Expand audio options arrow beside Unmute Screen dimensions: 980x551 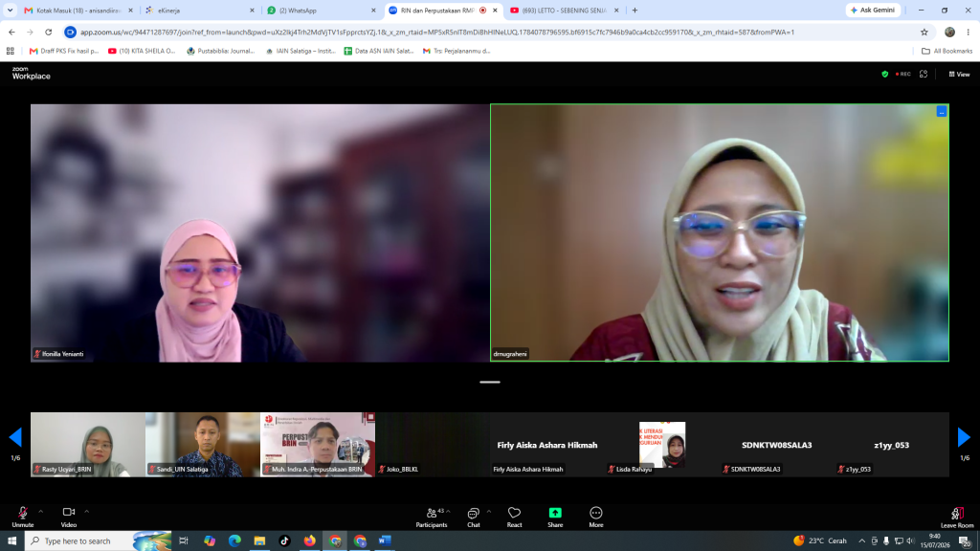pyautogui.click(x=41, y=512)
